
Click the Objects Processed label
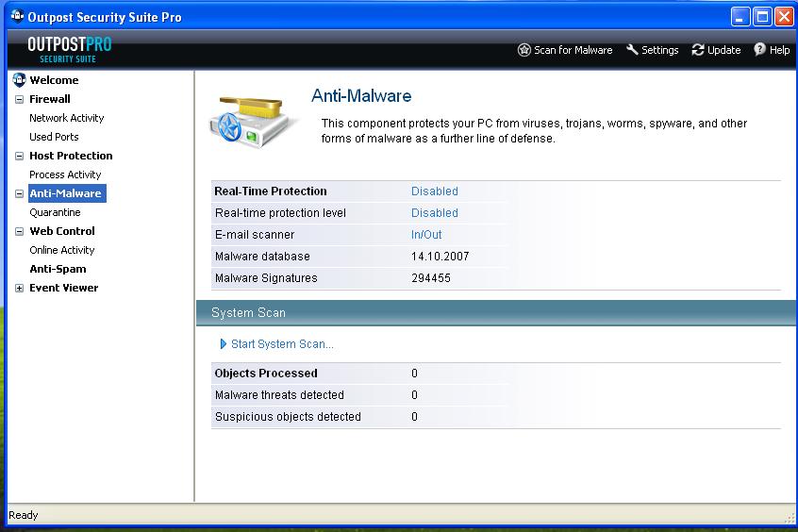266,374
